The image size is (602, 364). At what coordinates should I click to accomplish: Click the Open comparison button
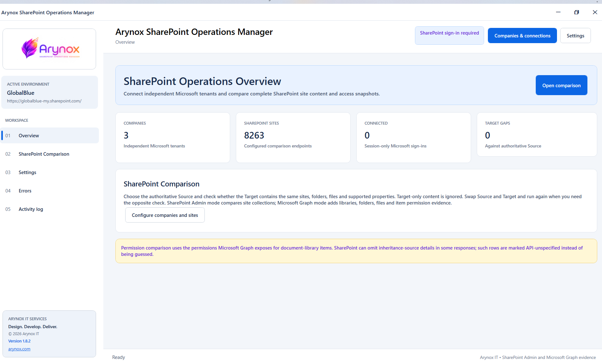pyautogui.click(x=561, y=85)
